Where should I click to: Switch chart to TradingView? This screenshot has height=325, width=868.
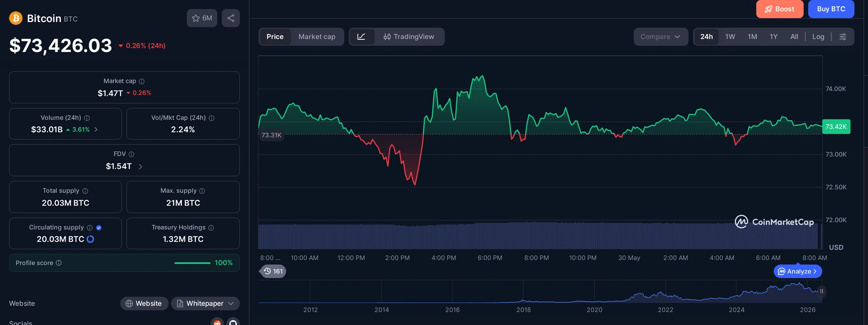(x=409, y=37)
